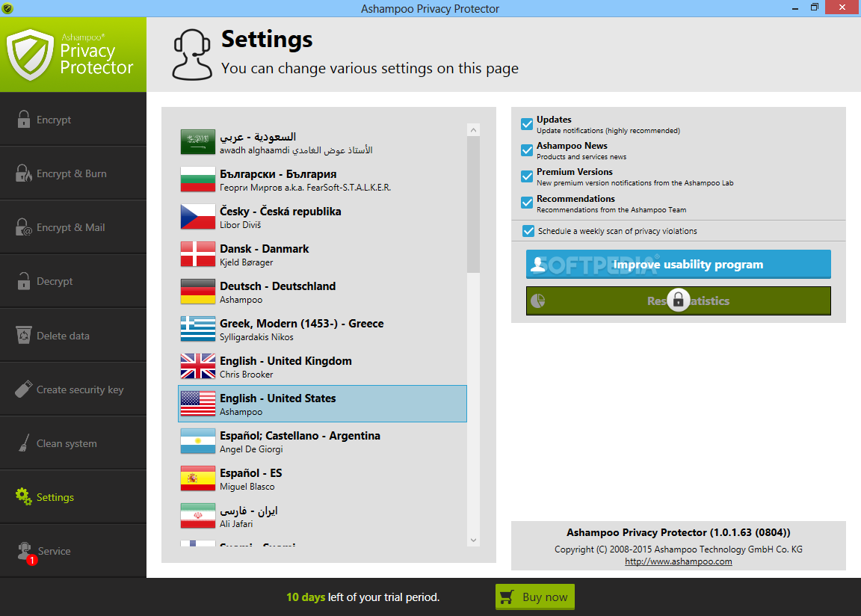Screen dimensions: 861x616
Task: Click the language list scroll down arrow
Action: click(473, 540)
